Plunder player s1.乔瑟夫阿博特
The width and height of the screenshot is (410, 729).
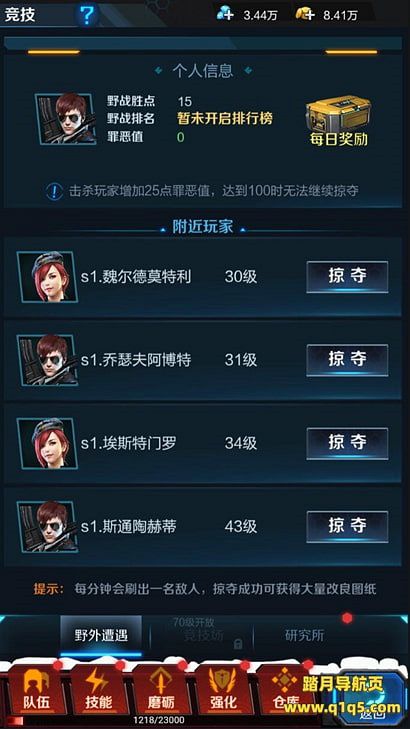tap(347, 360)
